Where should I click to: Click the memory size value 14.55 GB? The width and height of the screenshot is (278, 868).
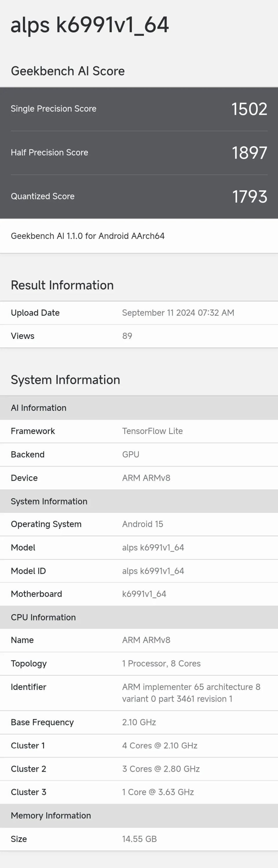139,839
